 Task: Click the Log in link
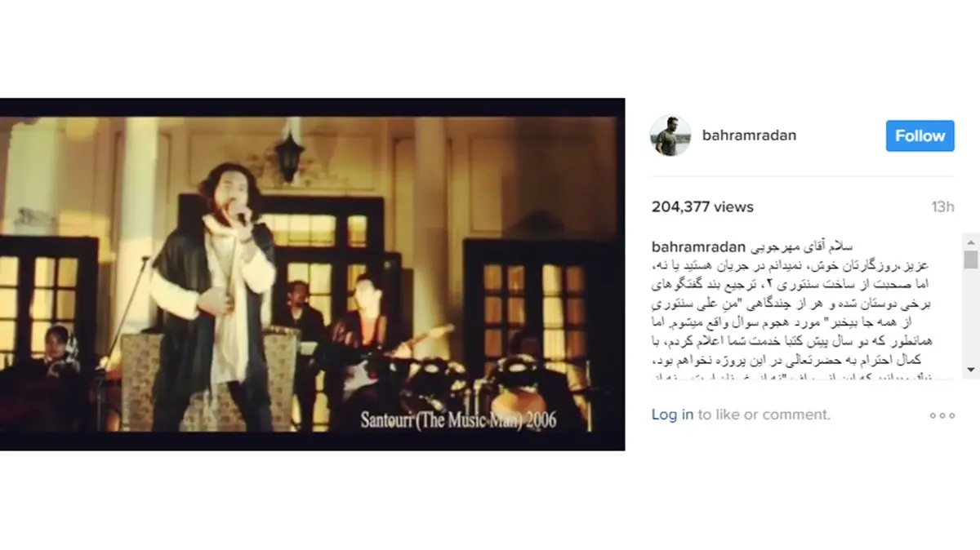pyautogui.click(x=672, y=415)
